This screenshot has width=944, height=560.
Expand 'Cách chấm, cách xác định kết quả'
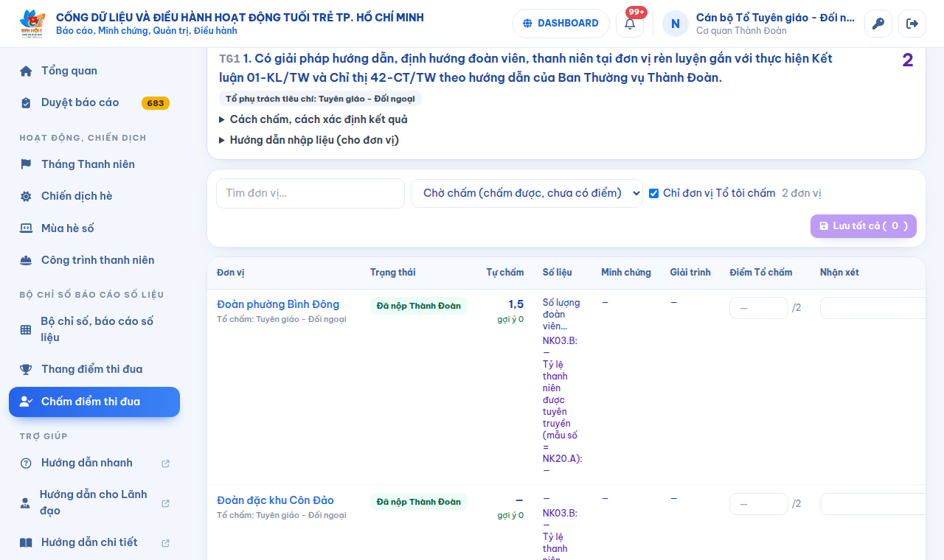coord(313,119)
